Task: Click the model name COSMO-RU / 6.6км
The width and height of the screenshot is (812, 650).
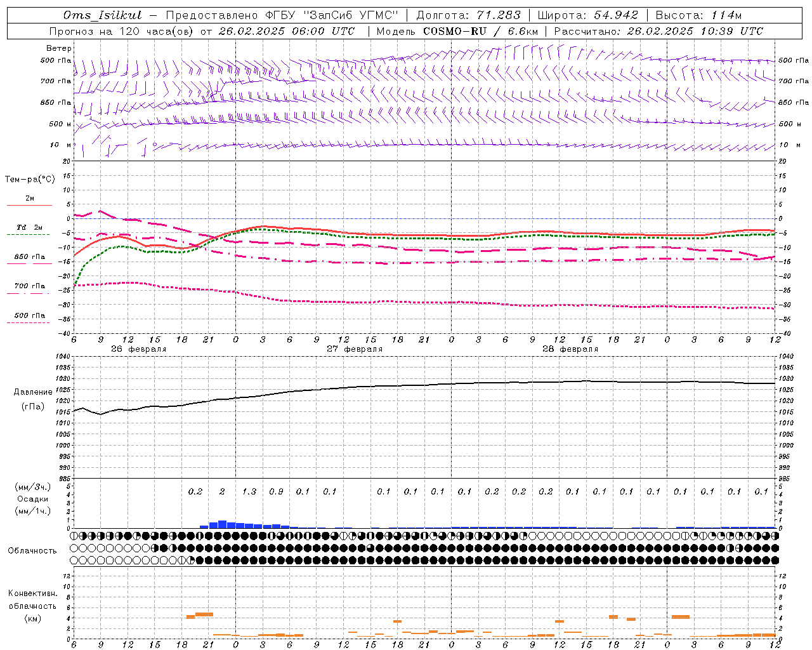Action: (x=480, y=31)
